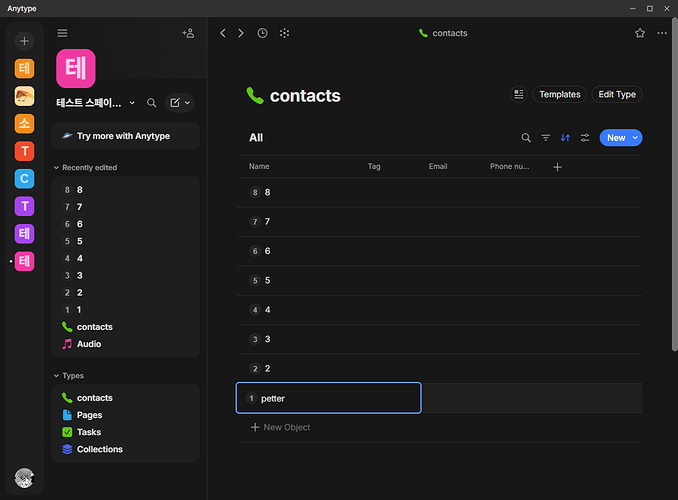Open contacts in Recently edited list
This screenshot has height=500, width=678.
pyautogui.click(x=125, y=327)
